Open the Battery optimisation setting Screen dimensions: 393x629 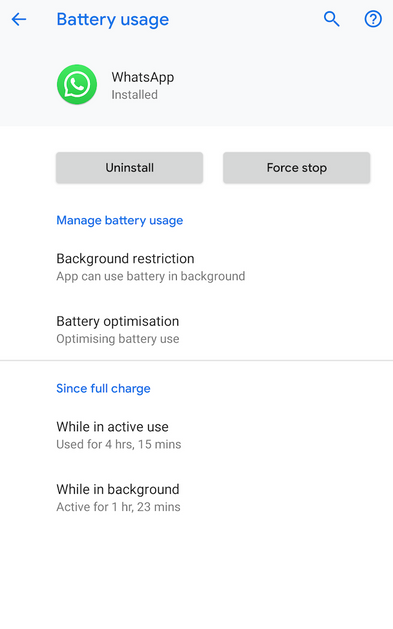coord(196,330)
